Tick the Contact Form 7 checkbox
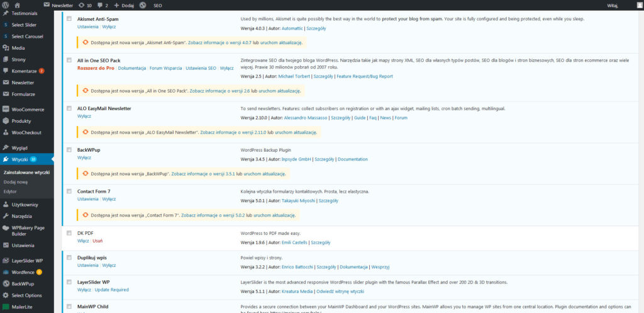The height and width of the screenshot is (313, 644). coord(69,191)
